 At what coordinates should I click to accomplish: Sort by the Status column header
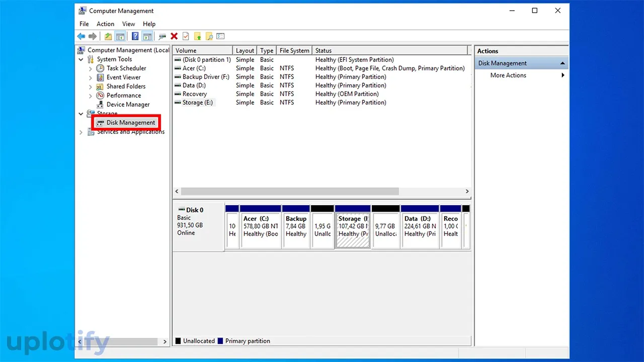click(390, 50)
